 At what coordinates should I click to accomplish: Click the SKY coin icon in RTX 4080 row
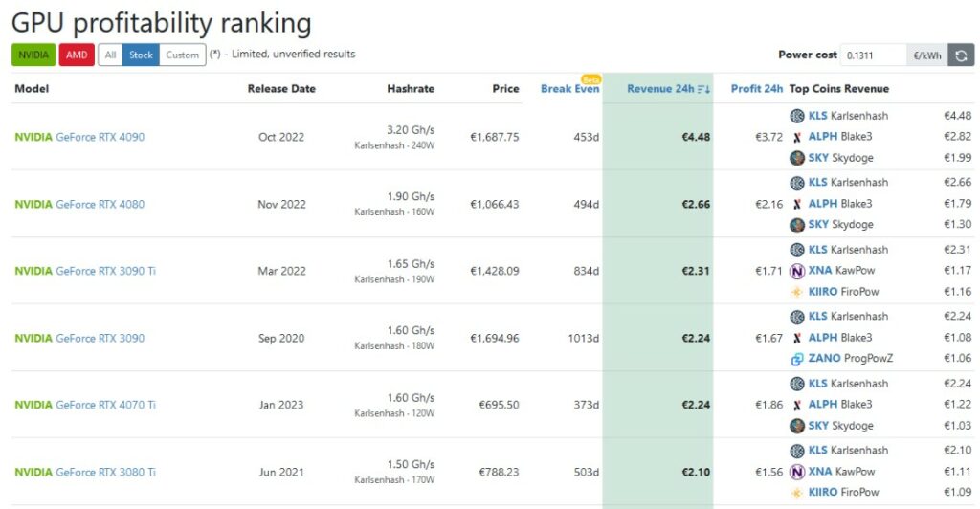point(797,225)
